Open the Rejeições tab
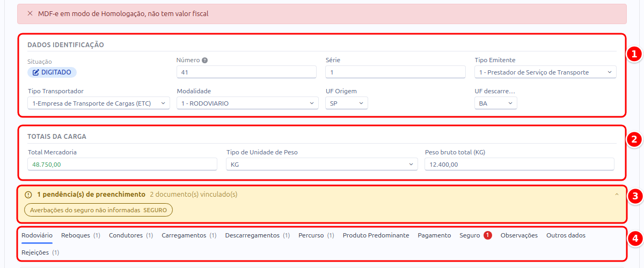This screenshot has height=268, width=644. click(x=40, y=252)
